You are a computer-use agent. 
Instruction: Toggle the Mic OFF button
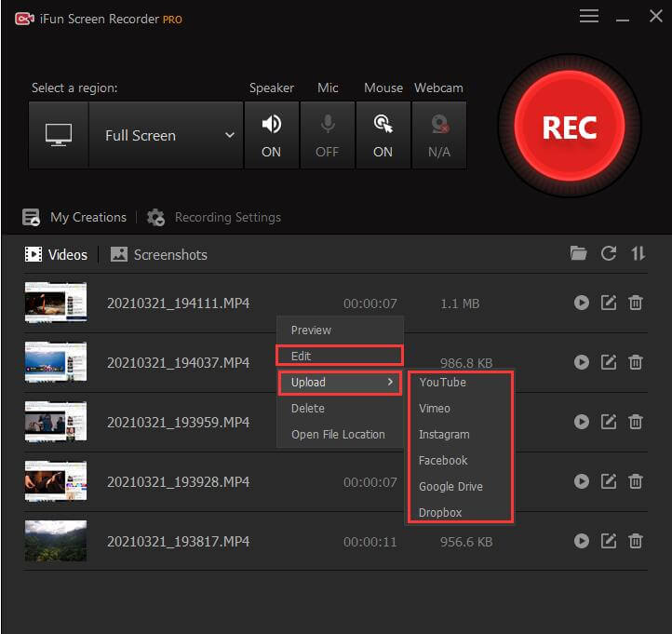pos(328,135)
